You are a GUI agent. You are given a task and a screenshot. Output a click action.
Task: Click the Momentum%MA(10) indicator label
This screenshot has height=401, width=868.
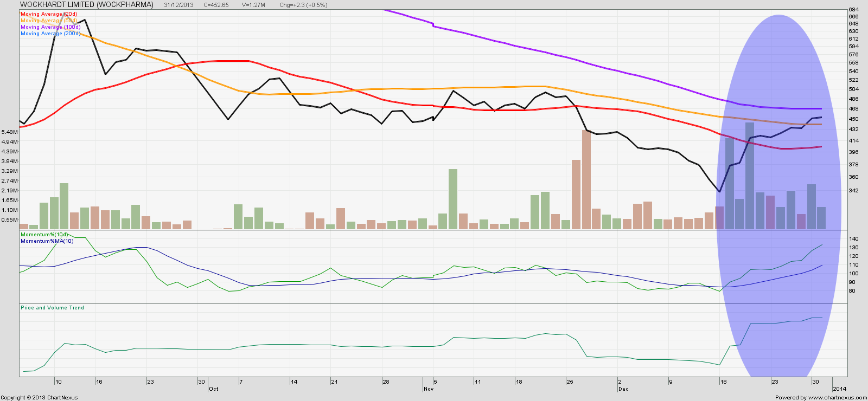47,241
